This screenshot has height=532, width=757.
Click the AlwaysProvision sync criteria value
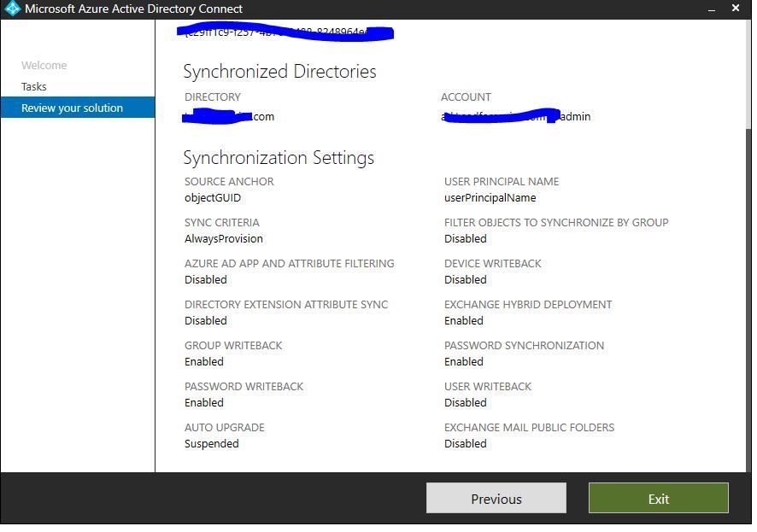point(224,239)
